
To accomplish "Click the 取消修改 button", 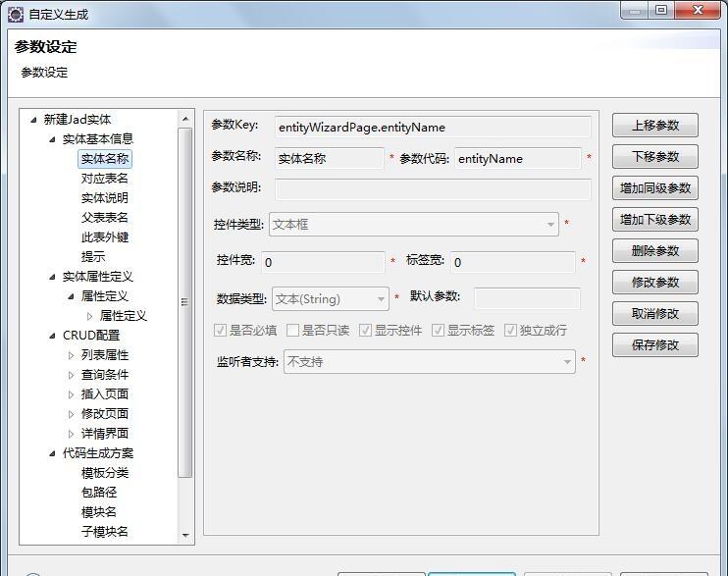I will 655,314.
